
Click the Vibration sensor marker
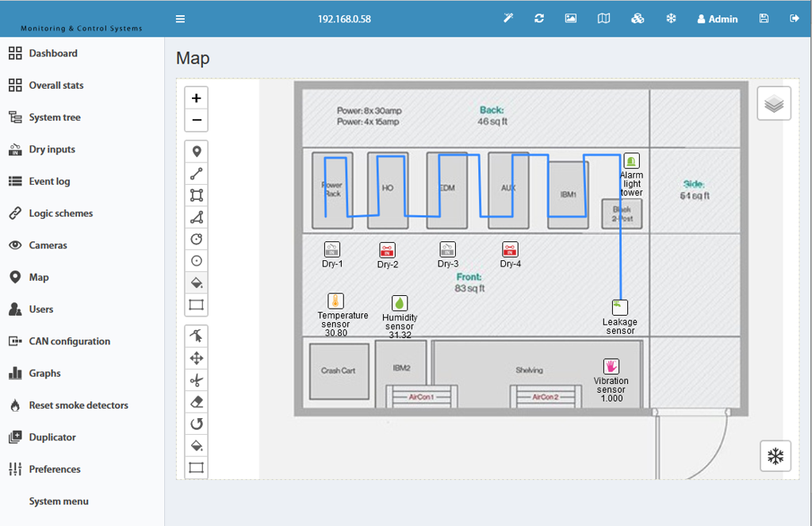coord(611,367)
